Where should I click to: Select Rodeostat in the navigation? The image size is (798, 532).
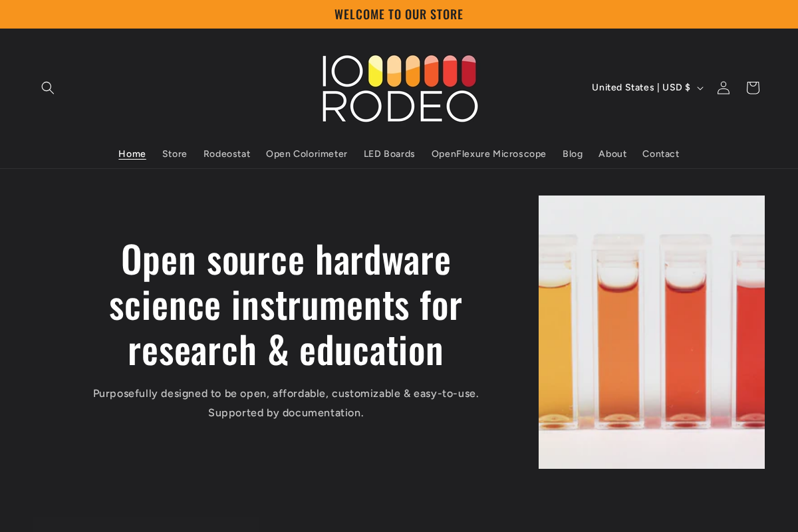(227, 154)
